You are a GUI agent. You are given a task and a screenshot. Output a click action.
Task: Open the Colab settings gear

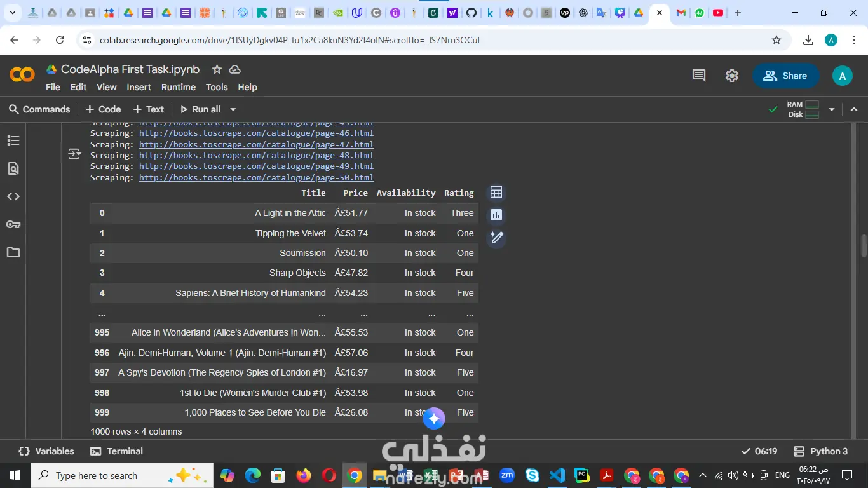[732, 76]
